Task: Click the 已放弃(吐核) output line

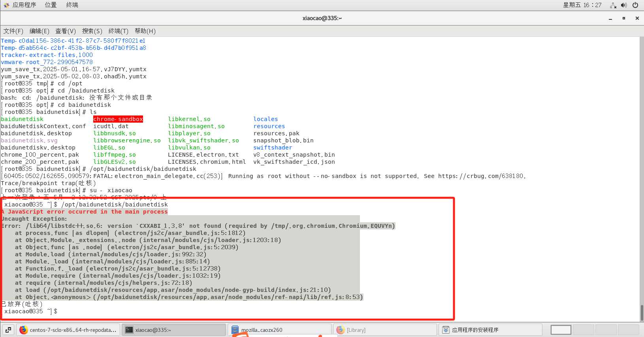Action: [x=22, y=304]
